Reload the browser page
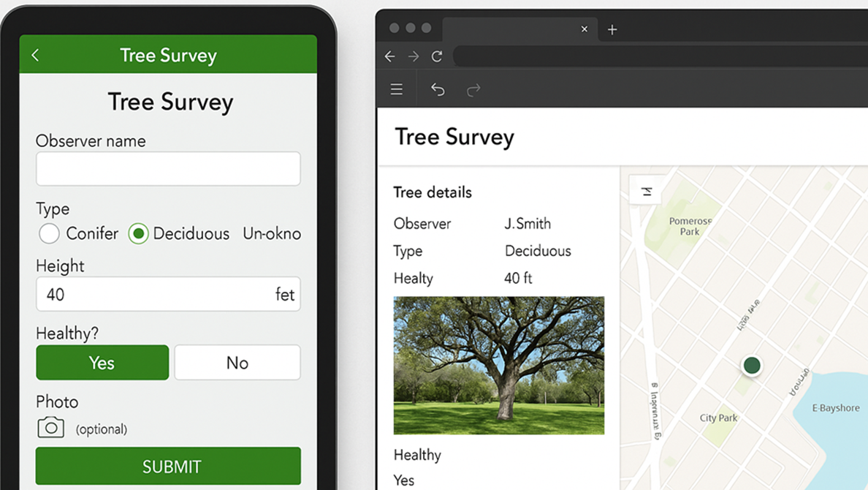The image size is (868, 490). [x=437, y=56]
